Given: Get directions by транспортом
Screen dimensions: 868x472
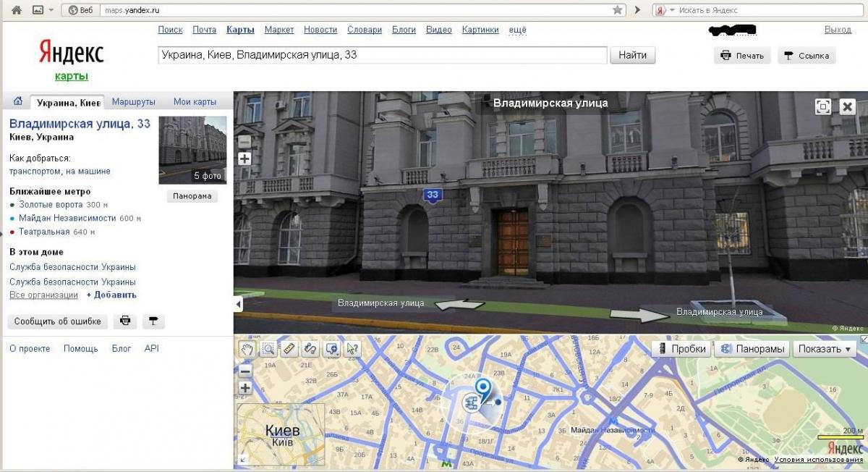Looking at the screenshot, I should 35,172.
